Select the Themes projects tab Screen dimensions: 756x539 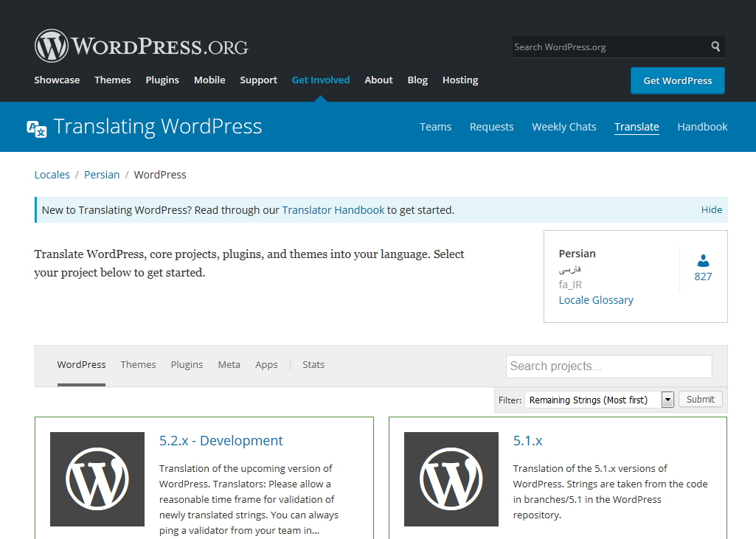tap(139, 365)
